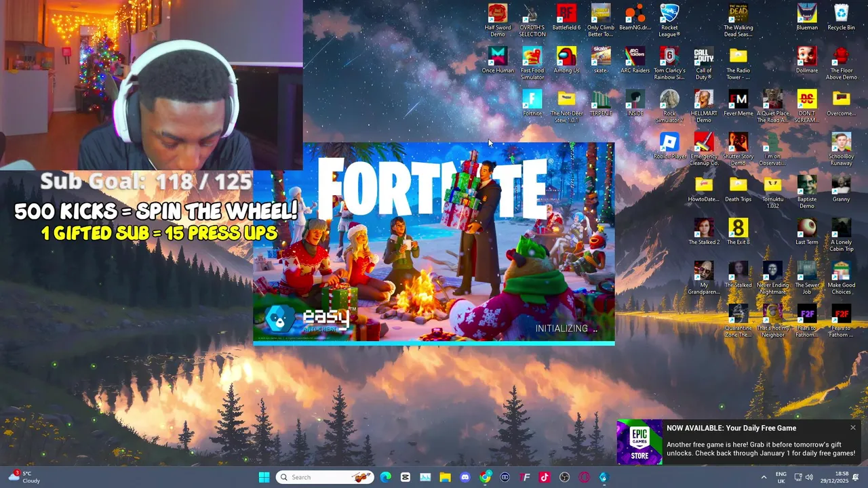Open the Blueman desktop shortcut
868x488 pixels.
tap(807, 17)
